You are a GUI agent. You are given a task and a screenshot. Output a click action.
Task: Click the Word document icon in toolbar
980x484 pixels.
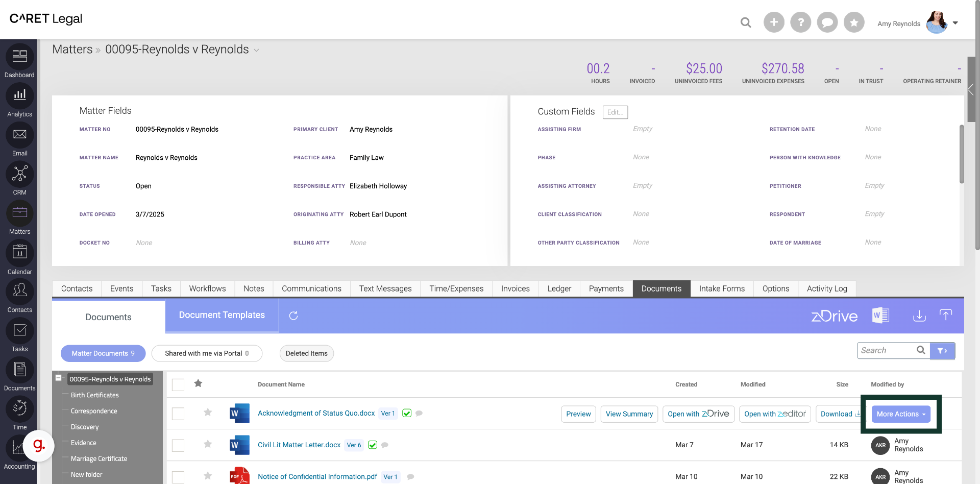[880, 316]
